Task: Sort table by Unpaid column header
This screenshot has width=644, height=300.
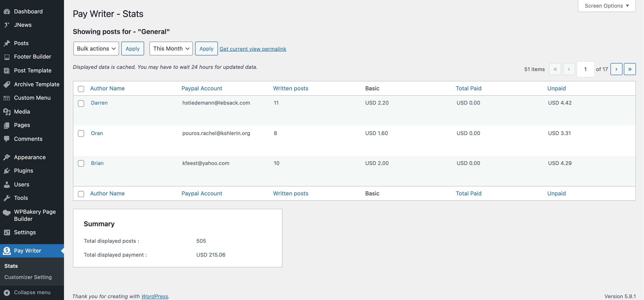Action: (556, 89)
